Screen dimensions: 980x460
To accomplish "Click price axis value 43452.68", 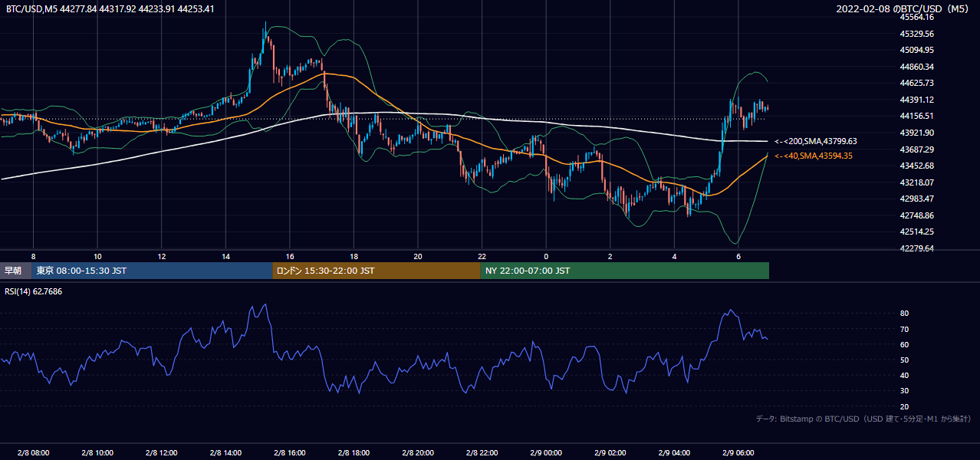I will [x=916, y=166].
